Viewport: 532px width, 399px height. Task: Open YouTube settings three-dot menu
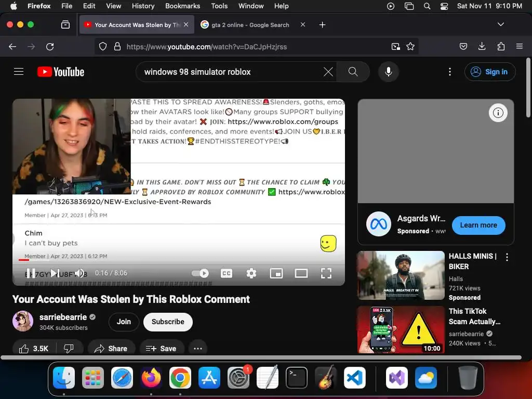450,72
